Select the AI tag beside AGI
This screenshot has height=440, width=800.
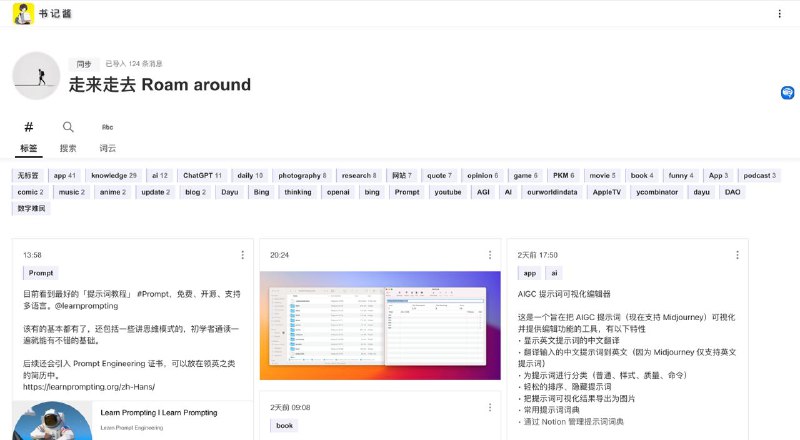[x=508, y=192]
